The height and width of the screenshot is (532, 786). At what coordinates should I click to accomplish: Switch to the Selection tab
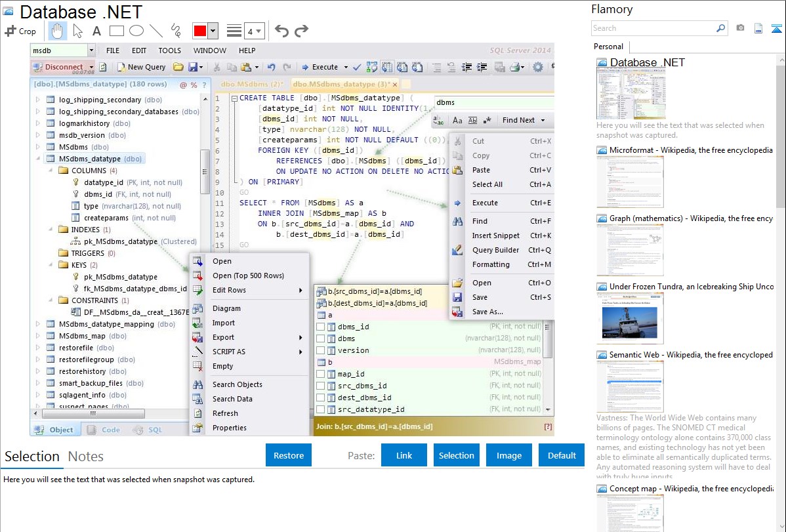(x=32, y=457)
